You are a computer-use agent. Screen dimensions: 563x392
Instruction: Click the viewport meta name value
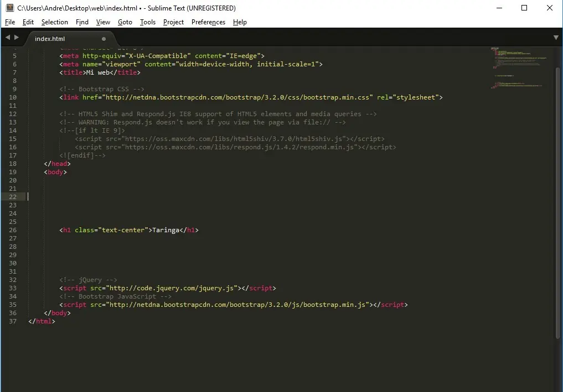click(121, 64)
